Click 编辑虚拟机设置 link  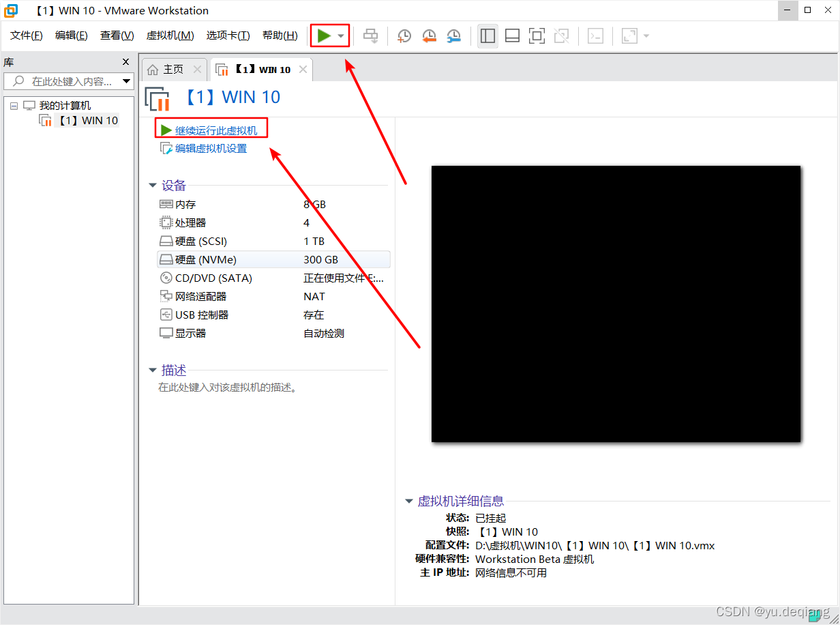[211, 148]
